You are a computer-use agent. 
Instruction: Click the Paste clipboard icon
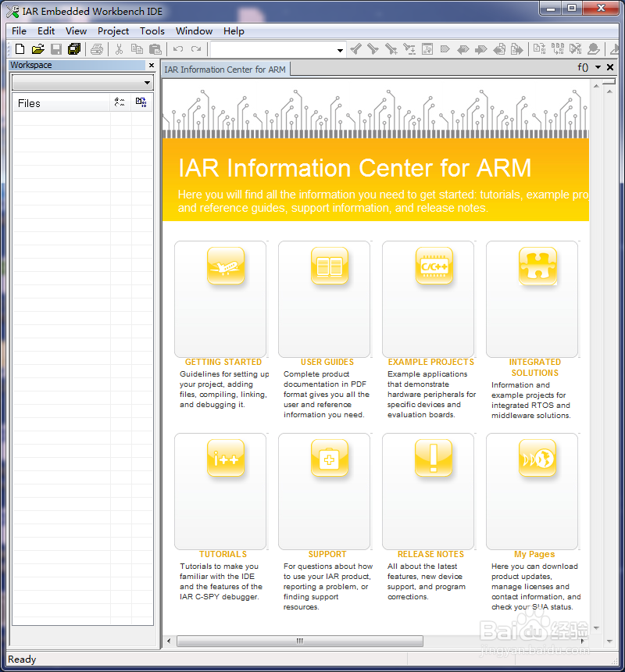[x=155, y=49]
